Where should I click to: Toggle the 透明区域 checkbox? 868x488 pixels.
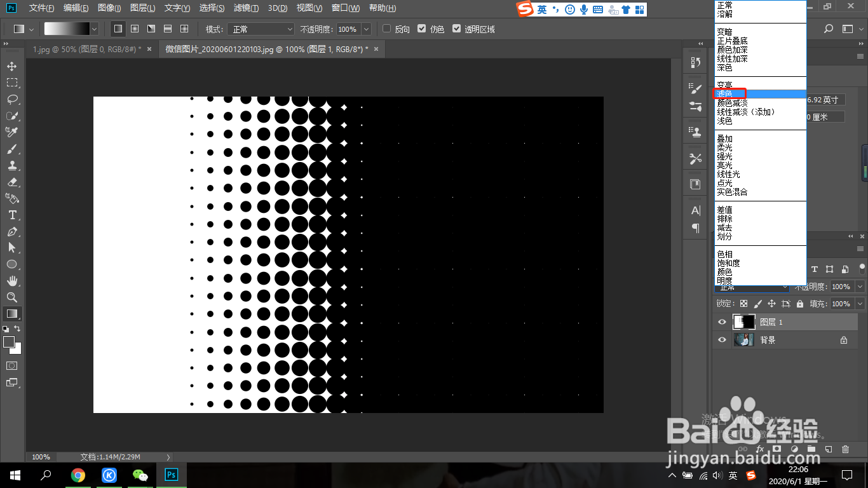pyautogui.click(x=456, y=29)
